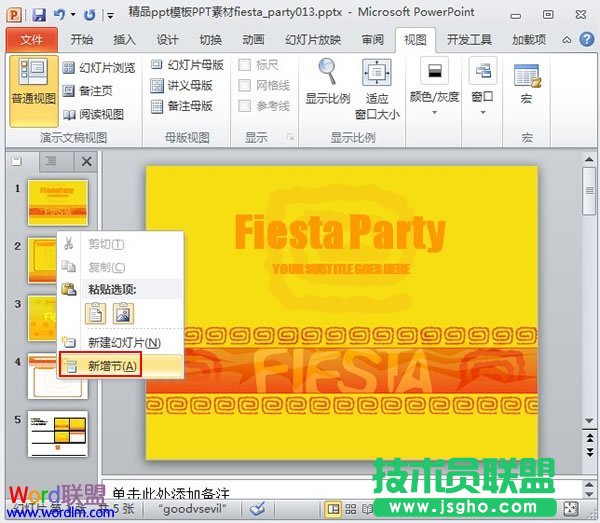
Task: Go to previous slide double-arrow button
Action: coord(590,437)
